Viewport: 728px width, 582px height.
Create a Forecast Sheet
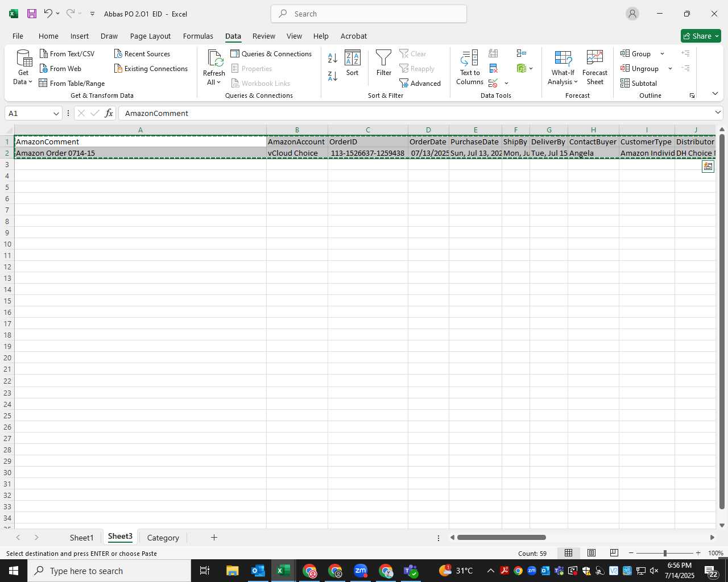595,68
